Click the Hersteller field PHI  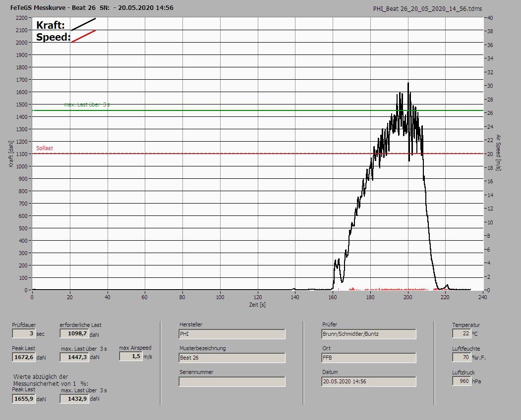(232, 334)
